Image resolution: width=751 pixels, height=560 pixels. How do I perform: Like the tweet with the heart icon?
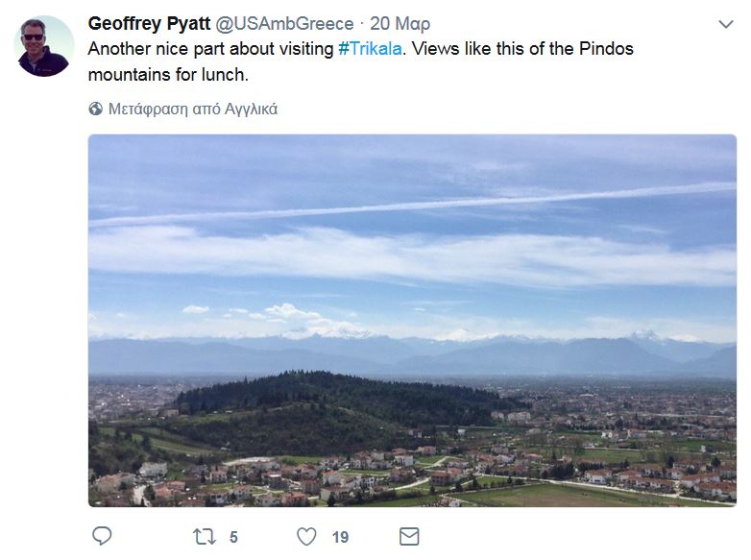point(306,537)
